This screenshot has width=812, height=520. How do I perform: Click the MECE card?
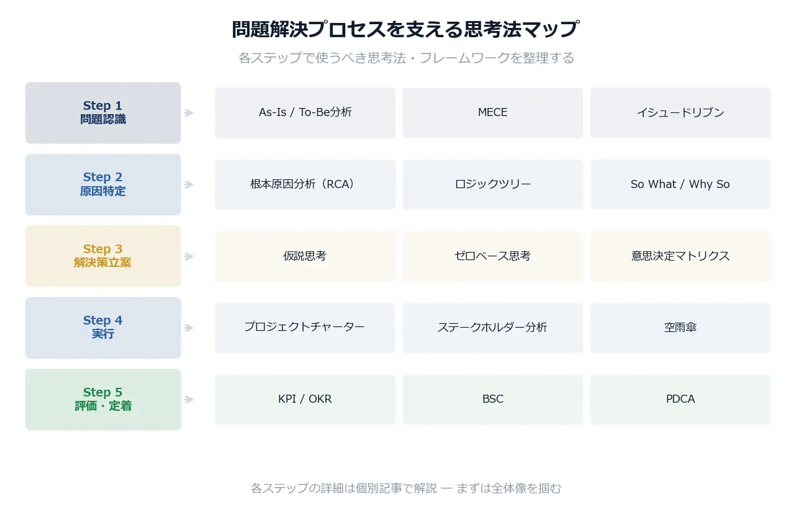coord(492,113)
